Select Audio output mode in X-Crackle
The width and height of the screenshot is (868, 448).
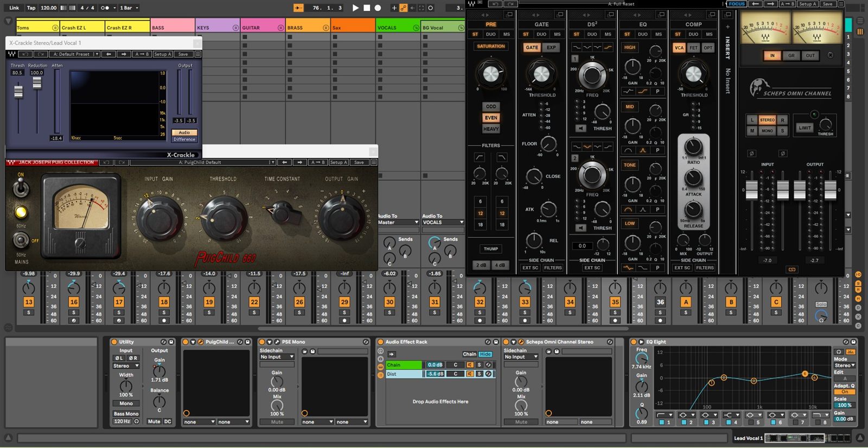pos(184,132)
